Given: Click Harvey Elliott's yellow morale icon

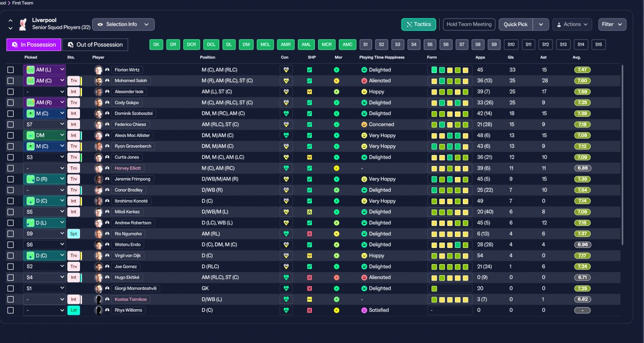Looking at the screenshot, I should click(337, 168).
